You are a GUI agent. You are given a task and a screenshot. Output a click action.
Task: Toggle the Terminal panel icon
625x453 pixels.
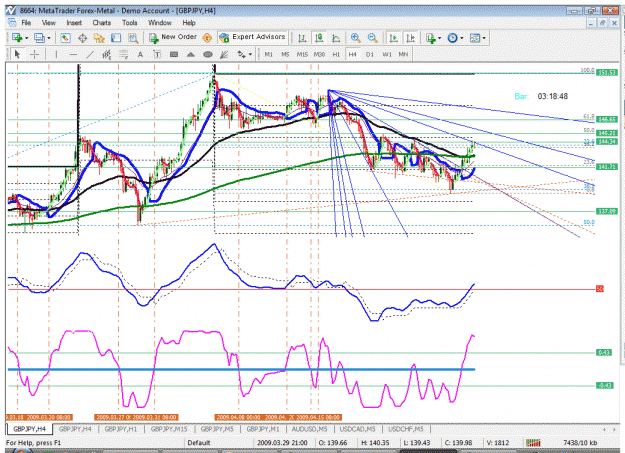click(x=116, y=38)
